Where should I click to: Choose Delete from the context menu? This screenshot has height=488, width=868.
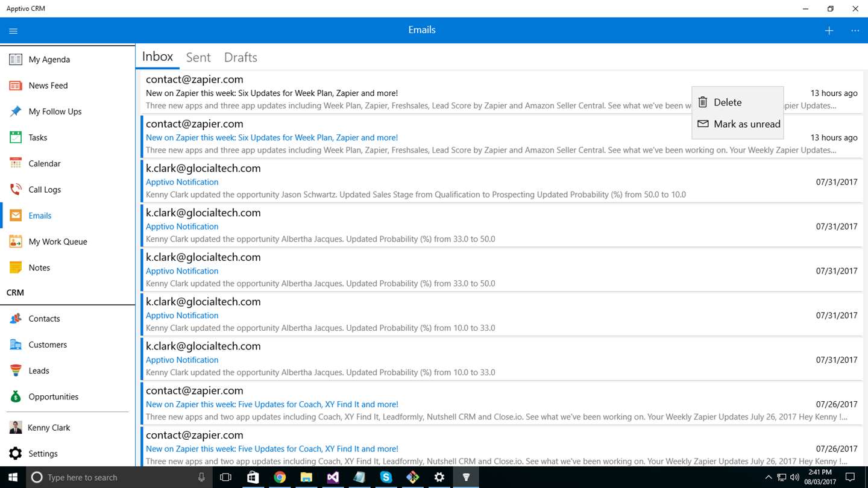pyautogui.click(x=737, y=102)
